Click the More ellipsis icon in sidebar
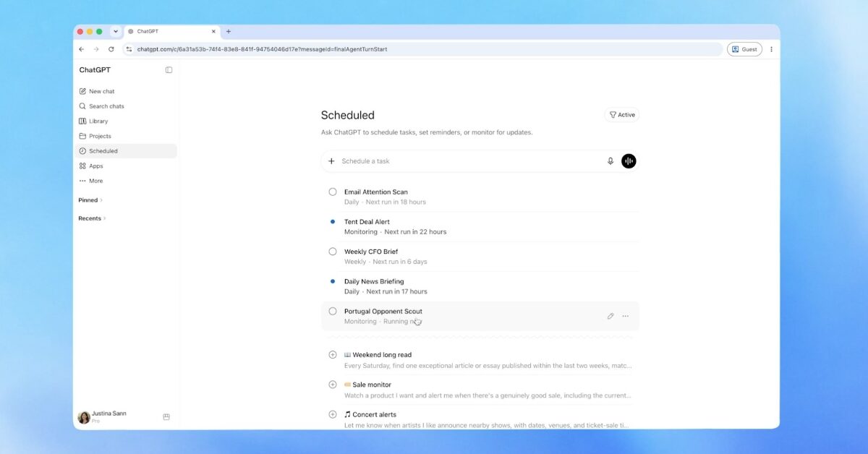The width and height of the screenshot is (868, 454). coord(82,181)
